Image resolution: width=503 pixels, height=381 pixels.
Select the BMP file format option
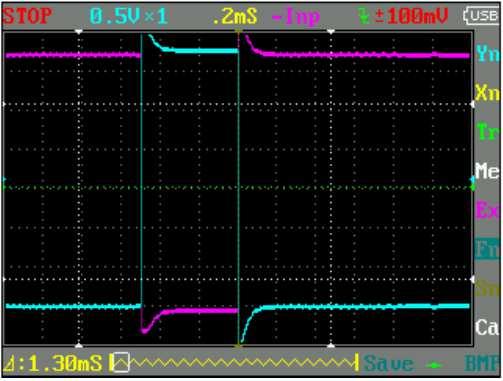(483, 363)
